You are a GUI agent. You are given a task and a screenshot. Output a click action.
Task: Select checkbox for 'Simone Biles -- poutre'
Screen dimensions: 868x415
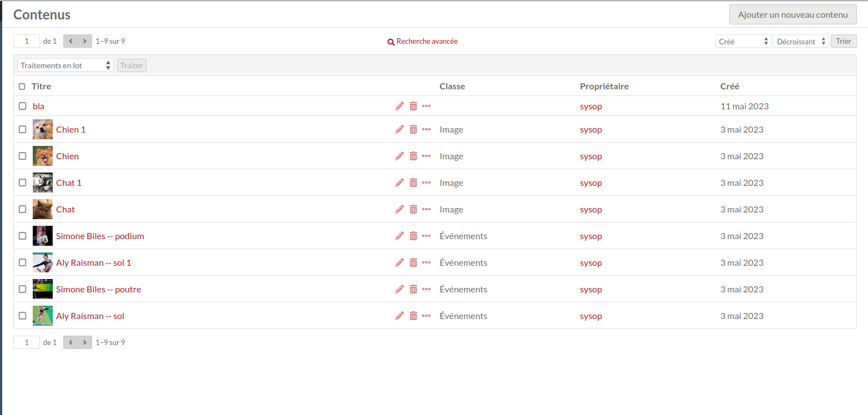coord(23,289)
